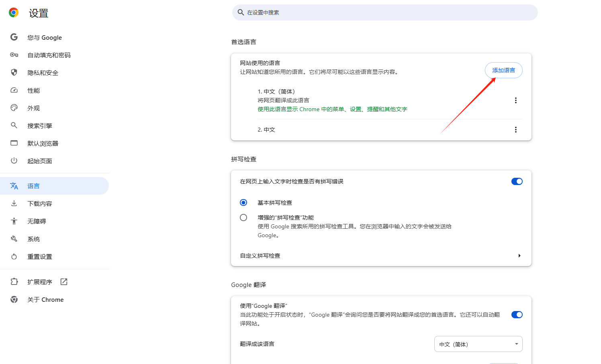Toggle 在网页上输入文字时检查是否有拼写错误 switch
The width and height of the screenshot is (601, 364).
coord(517,181)
